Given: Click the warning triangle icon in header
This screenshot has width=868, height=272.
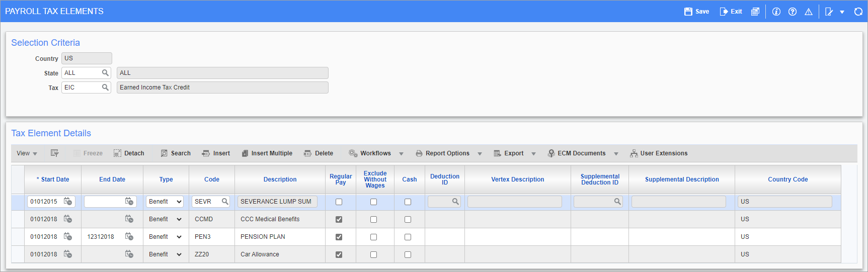Looking at the screenshot, I should pyautogui.click(x=809, y=12).
